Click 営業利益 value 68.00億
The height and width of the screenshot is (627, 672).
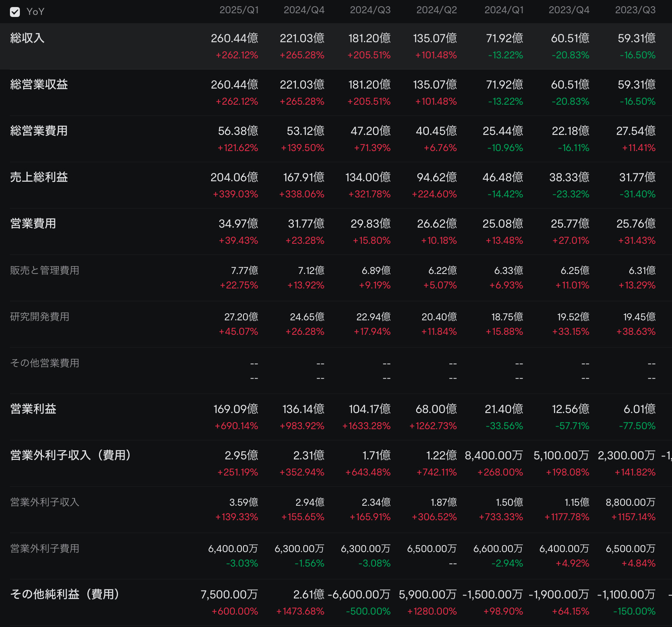click(436, 409)
